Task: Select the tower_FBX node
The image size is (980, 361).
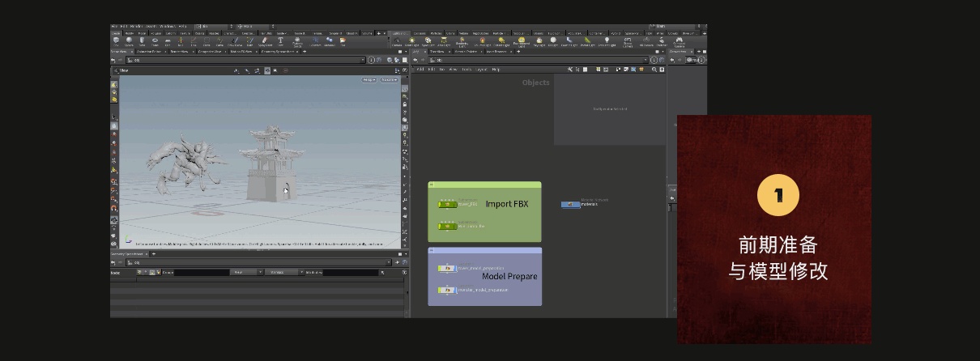Action: pyautogui.click(x=448, y=204)
